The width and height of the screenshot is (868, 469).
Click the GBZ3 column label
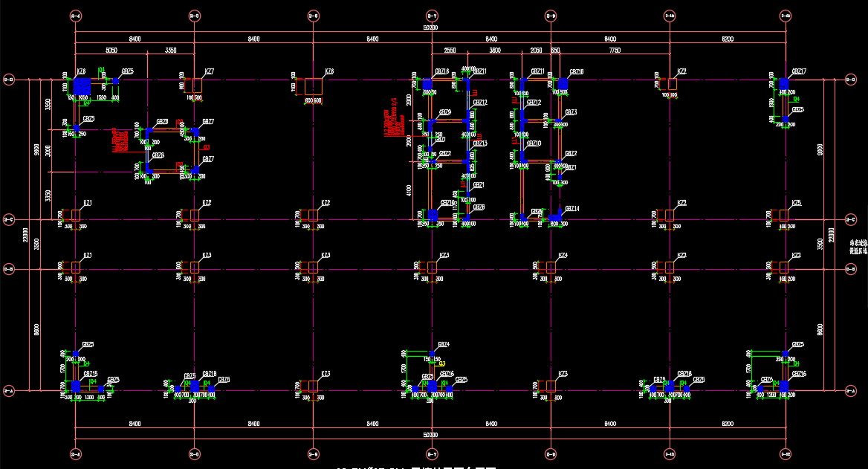[x=571, y=111]
